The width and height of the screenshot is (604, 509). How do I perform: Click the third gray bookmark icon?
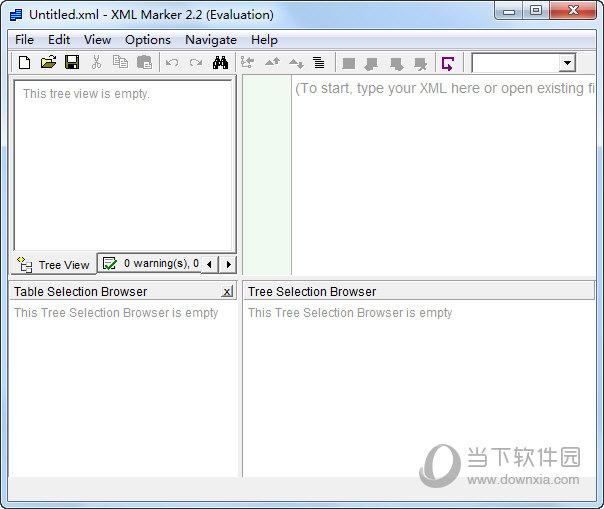pyautogui.click(x=396, y=64)
